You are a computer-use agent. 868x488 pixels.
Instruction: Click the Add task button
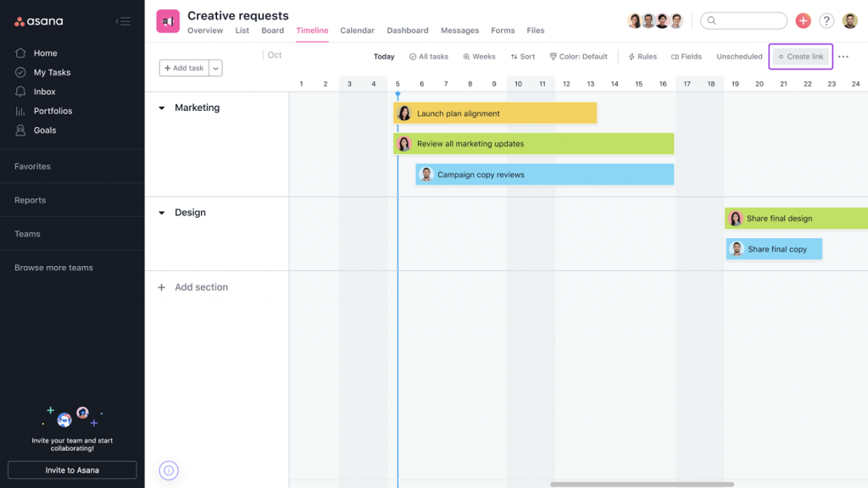point(184,68)
